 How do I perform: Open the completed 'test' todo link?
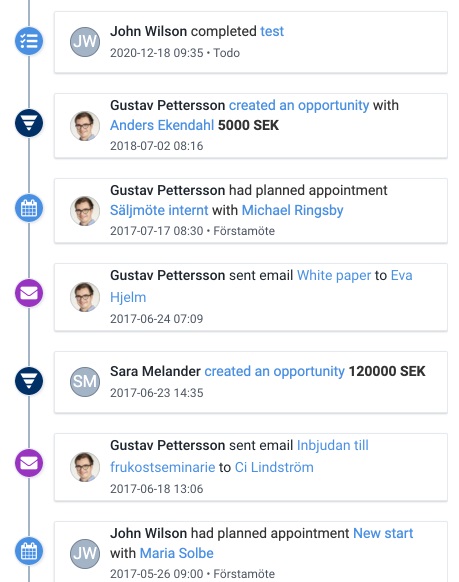click(x=272, y=31)
